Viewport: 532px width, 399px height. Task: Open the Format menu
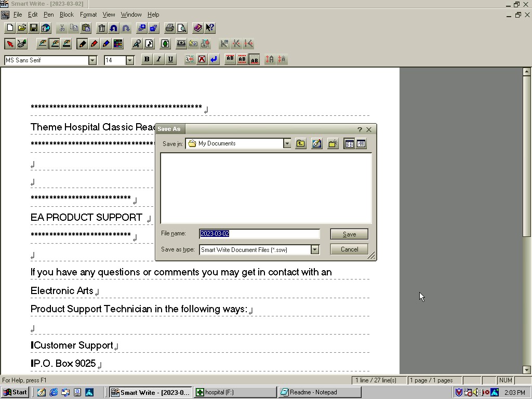pos(88,15)
